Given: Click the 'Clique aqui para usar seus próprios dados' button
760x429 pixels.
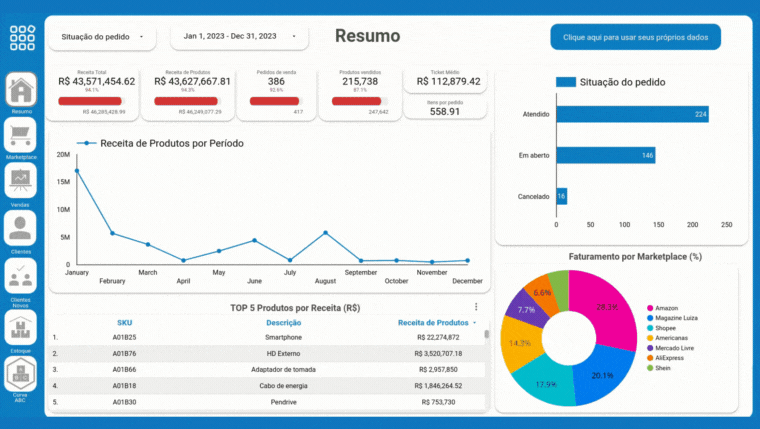Looking at the screenshot, I should (x=635, y=37).
